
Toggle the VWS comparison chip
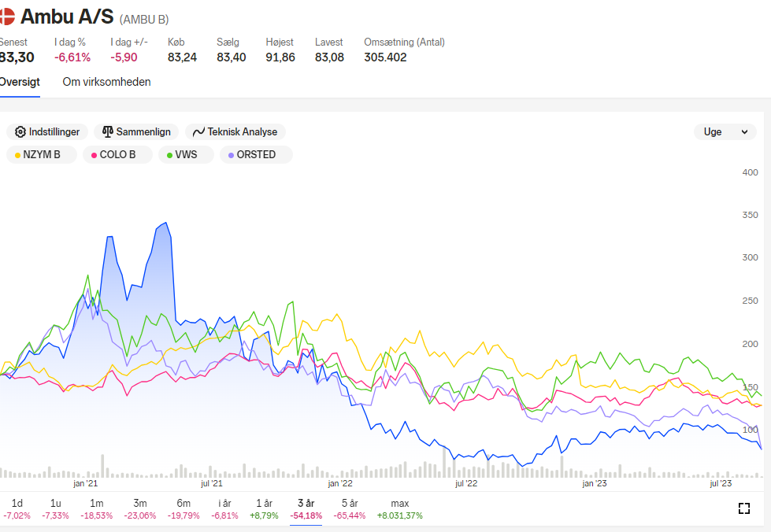point(186,155)
